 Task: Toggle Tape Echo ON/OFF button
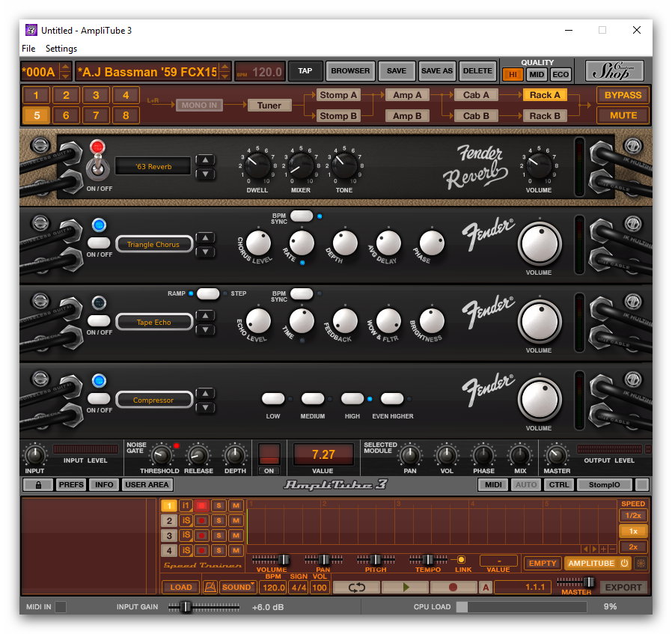99,320
